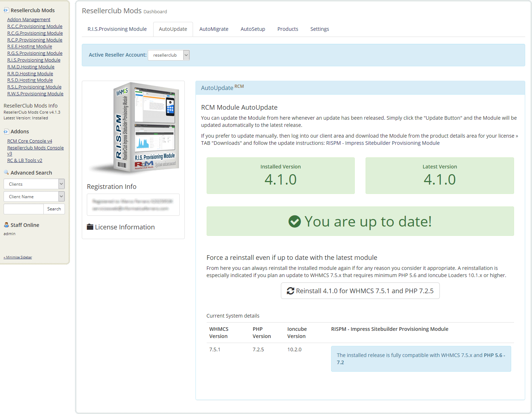Viewport: 532px width, 414px height.
Task: Open the Active Reseller Account dropdown
Action: (x=169, y=55)
